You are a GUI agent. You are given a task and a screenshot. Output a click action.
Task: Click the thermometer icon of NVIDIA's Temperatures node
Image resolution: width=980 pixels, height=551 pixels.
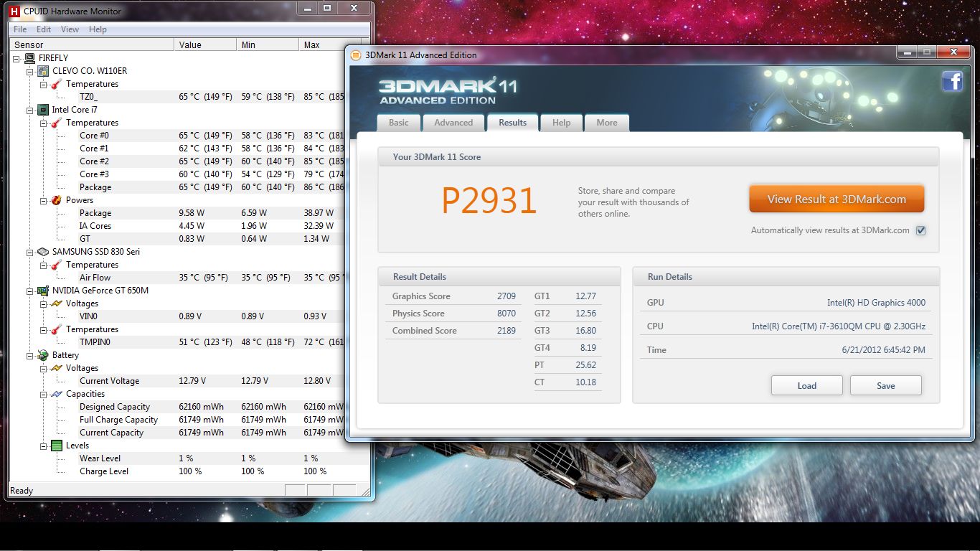57,329
